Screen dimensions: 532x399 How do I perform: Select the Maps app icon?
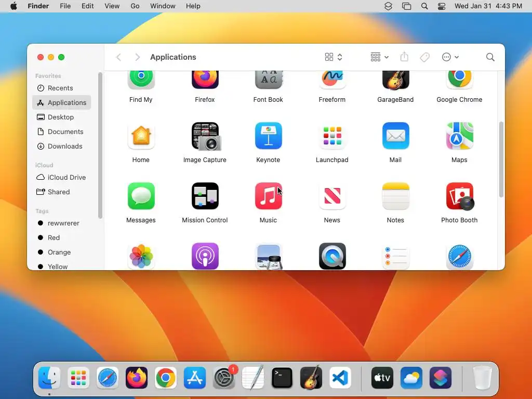(459, 136)
